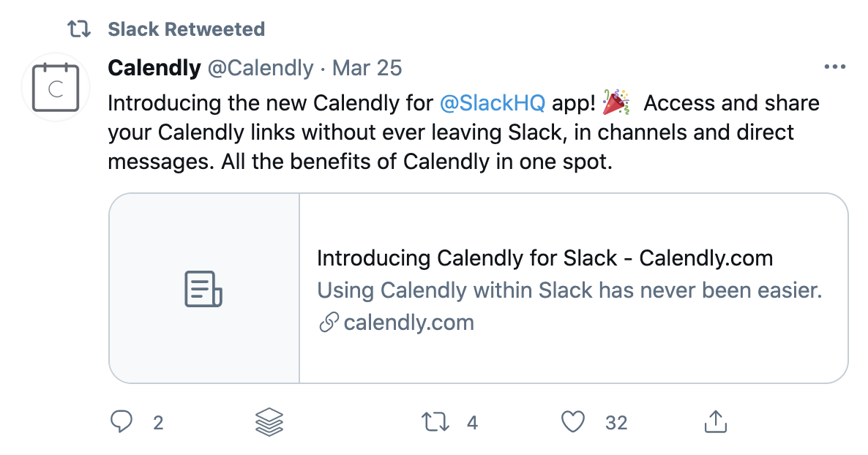Screen dimensions: 868x455
Task: Click the card description about using Calendly
Action: pyautogui.click(x=569, y=290)
